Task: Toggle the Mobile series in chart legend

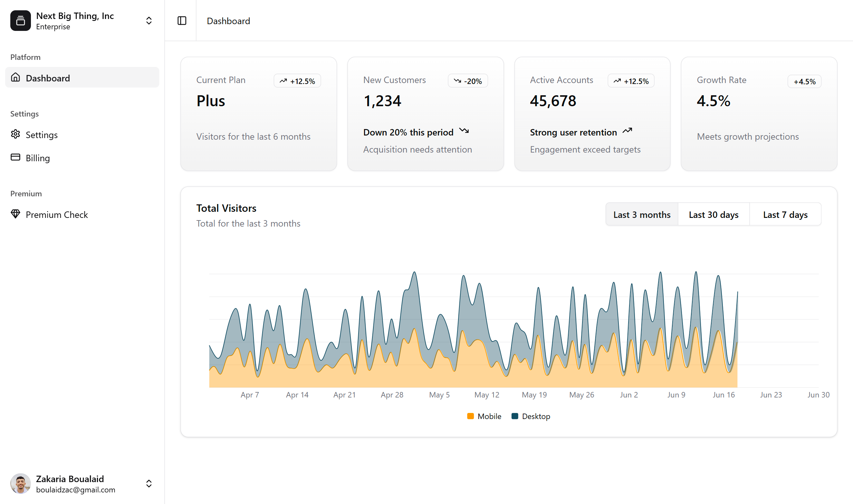Action: click(x=489, y=416)
